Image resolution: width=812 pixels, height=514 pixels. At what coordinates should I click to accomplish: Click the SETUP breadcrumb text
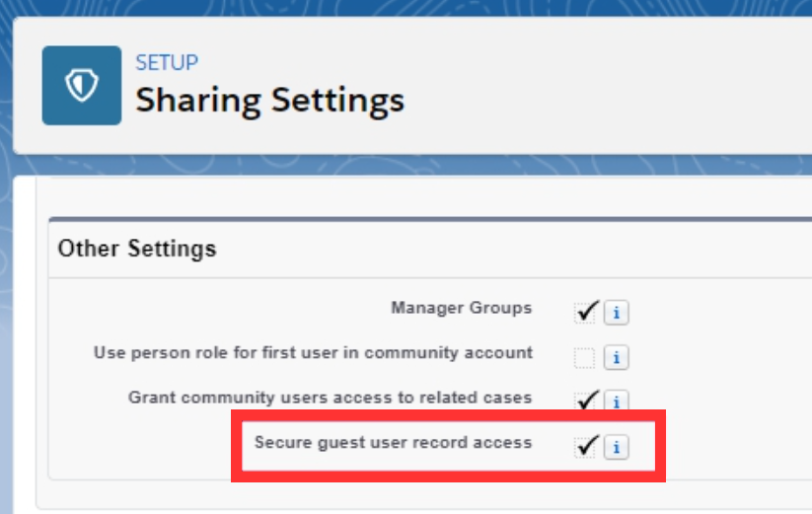pos(167,63)
